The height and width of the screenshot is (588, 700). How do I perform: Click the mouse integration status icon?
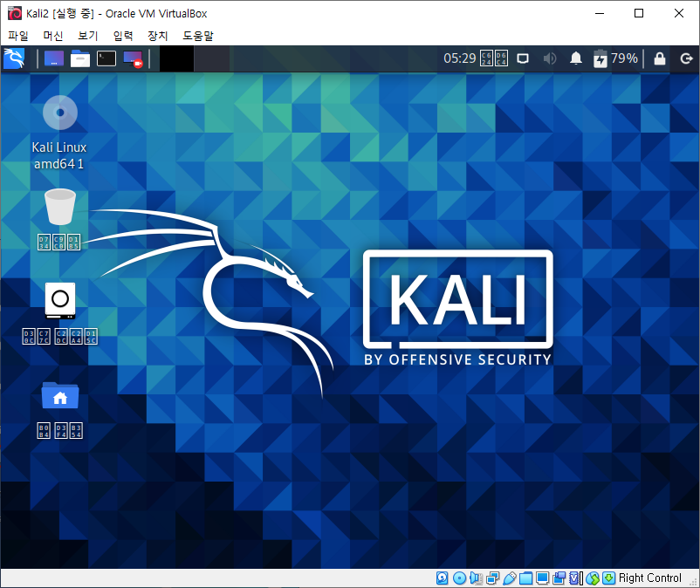(593, 578)
